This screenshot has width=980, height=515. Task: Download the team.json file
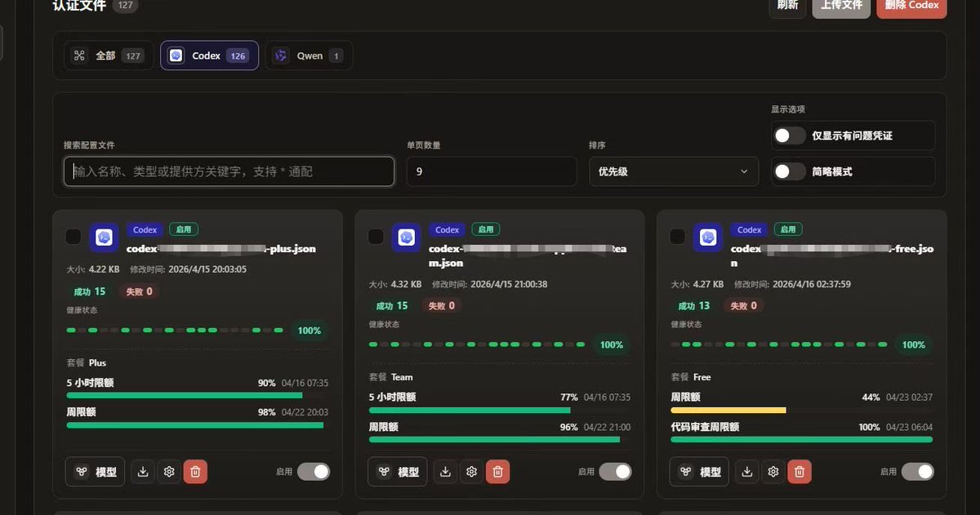(x=445, y=472)
